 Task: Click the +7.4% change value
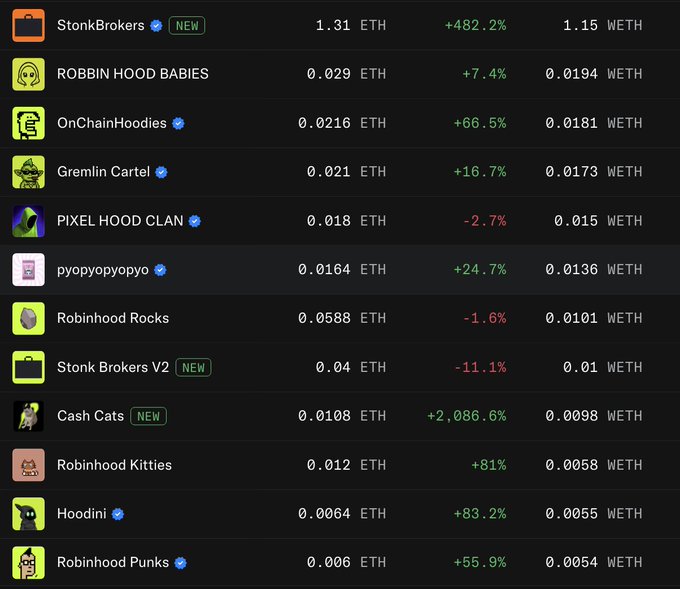(484, 74)
